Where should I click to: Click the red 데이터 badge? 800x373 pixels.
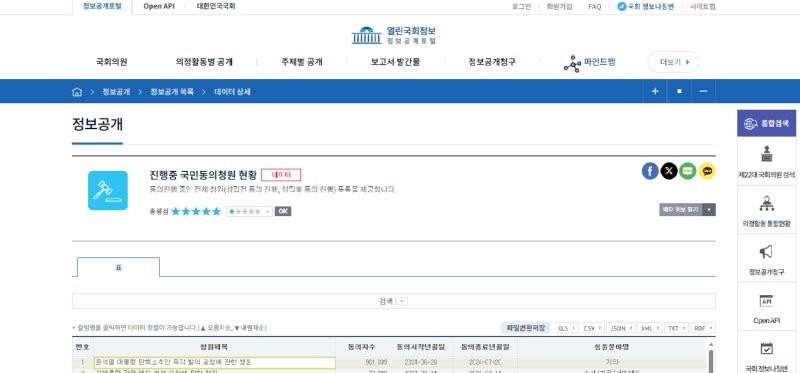(x=281, y=175)
